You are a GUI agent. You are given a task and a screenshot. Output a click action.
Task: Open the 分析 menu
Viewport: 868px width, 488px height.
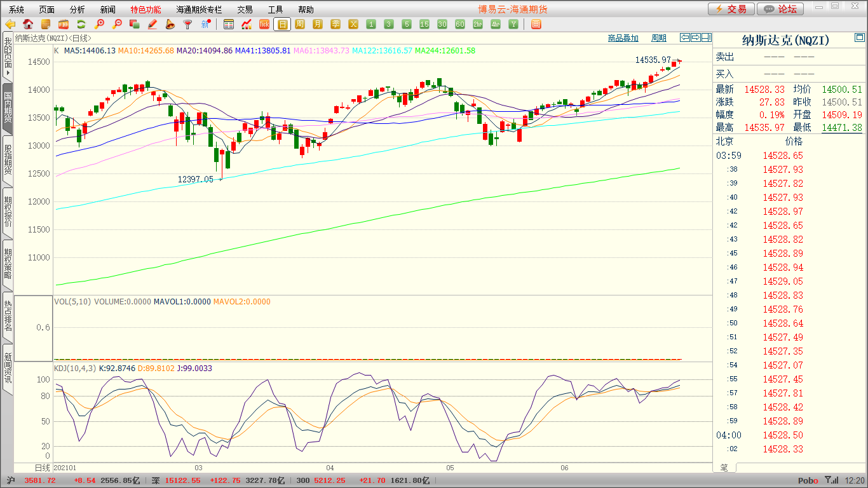point(78,10)
